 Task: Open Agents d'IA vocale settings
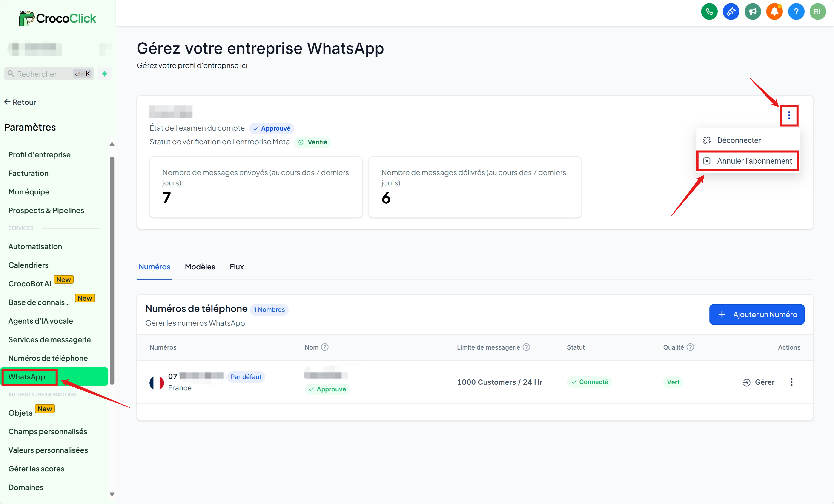pyautogui.click(x=41, y=321)
